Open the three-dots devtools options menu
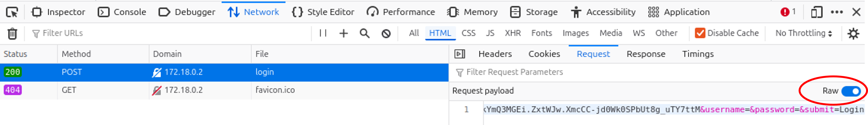The width and height of the screenshot is (868, 125). click(837, 13)
